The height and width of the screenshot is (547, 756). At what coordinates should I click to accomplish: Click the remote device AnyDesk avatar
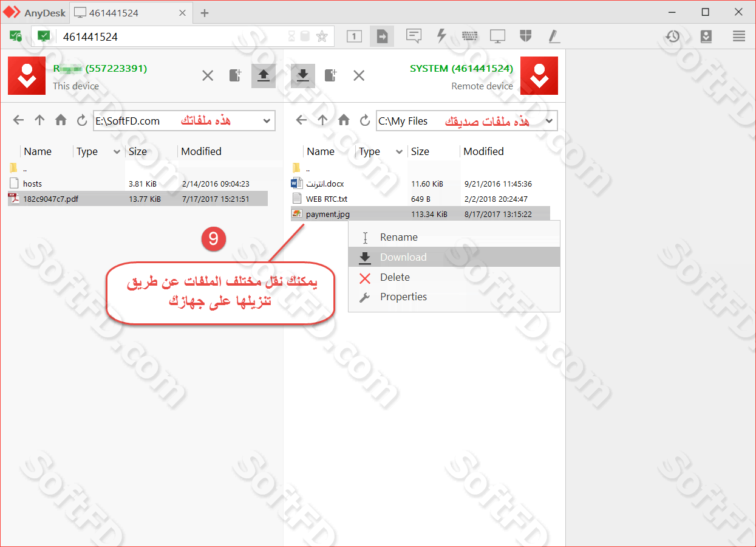coord(539,76)
